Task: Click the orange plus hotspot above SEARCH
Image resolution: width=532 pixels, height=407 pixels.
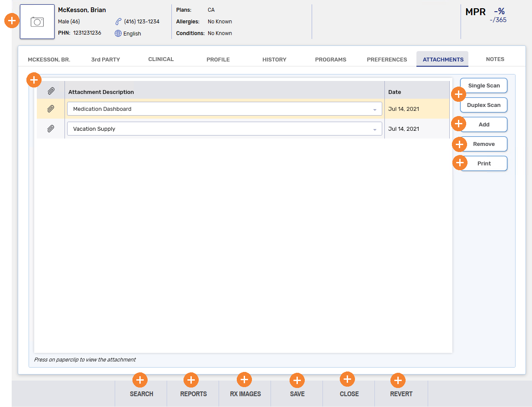Action: click(x=140, y=380)
